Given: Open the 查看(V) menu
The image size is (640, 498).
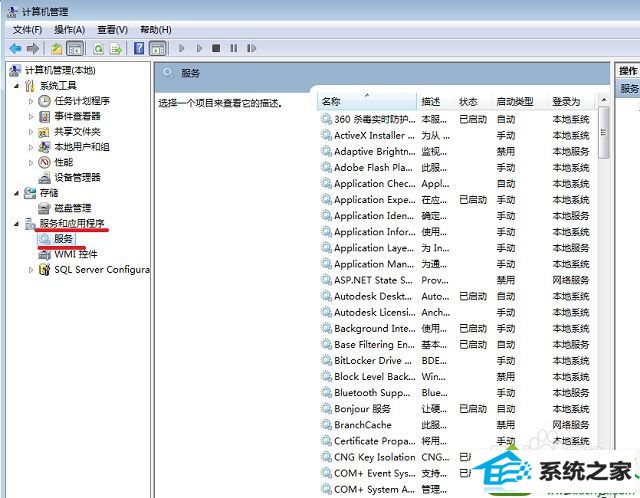Looking at the screenshot, I should tap(112, 30).
